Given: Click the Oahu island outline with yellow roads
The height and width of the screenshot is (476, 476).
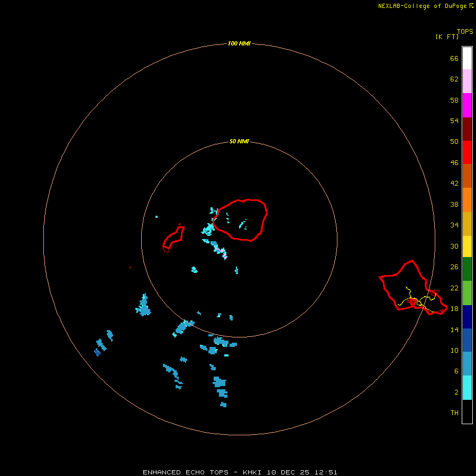Looking at the screenshot, I should (x=413, y=288).
